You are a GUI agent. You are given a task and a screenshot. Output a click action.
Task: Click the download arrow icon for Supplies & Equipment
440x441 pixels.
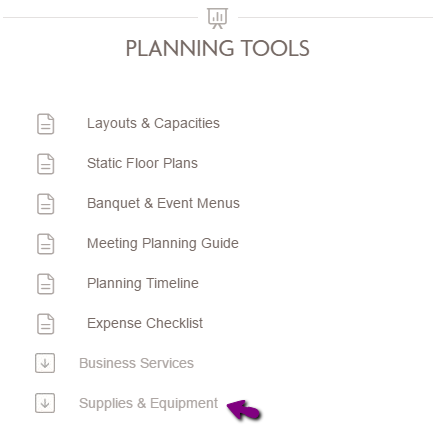point(45,403)
